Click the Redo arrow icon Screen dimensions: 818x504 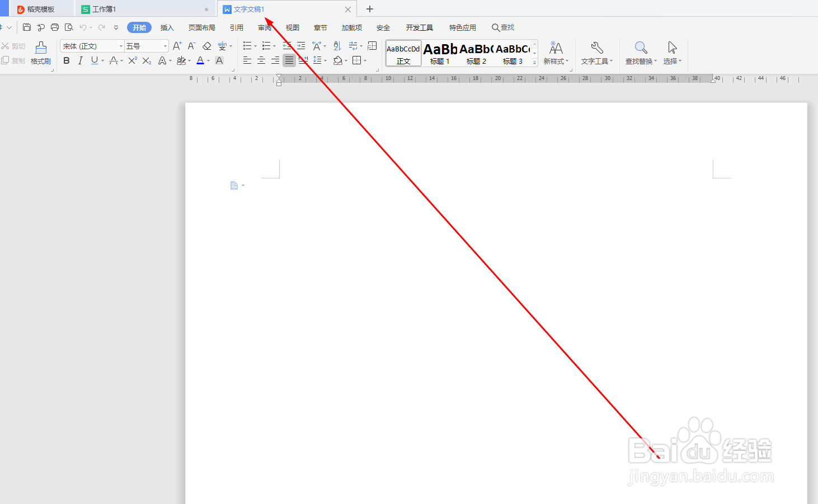coord(101,27)
